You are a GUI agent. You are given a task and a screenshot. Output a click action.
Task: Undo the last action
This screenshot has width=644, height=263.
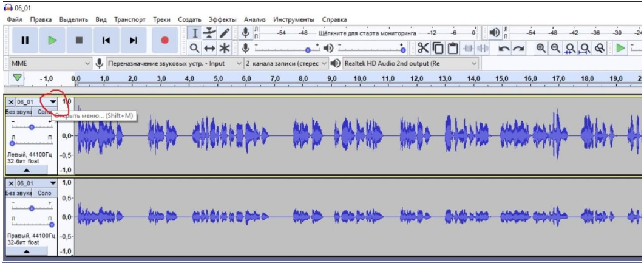pos(504,49)
